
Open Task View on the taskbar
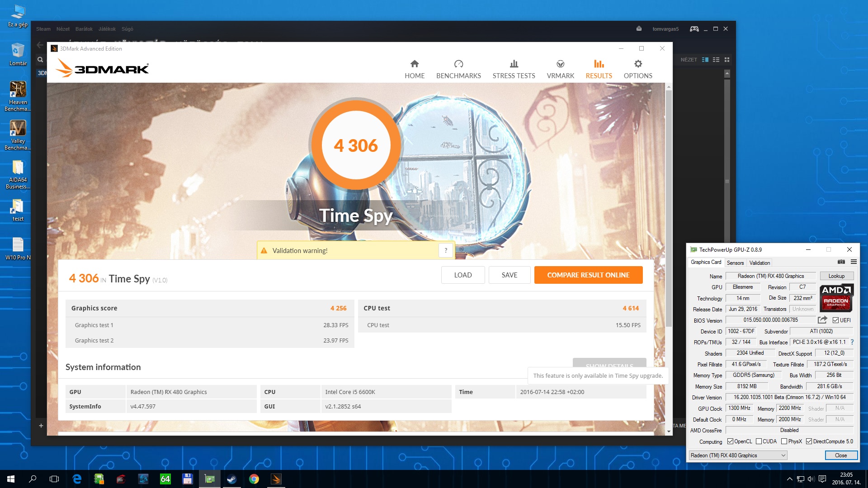point(54,479)
